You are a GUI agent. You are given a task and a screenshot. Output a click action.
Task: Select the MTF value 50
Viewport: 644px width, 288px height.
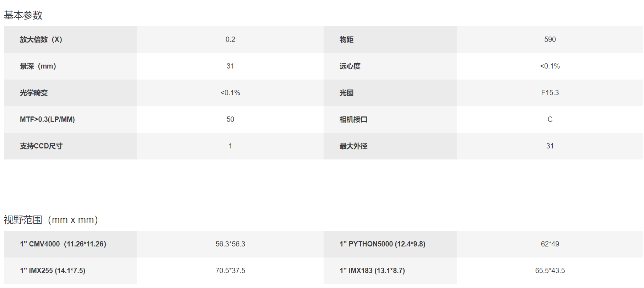coord(230,119)
